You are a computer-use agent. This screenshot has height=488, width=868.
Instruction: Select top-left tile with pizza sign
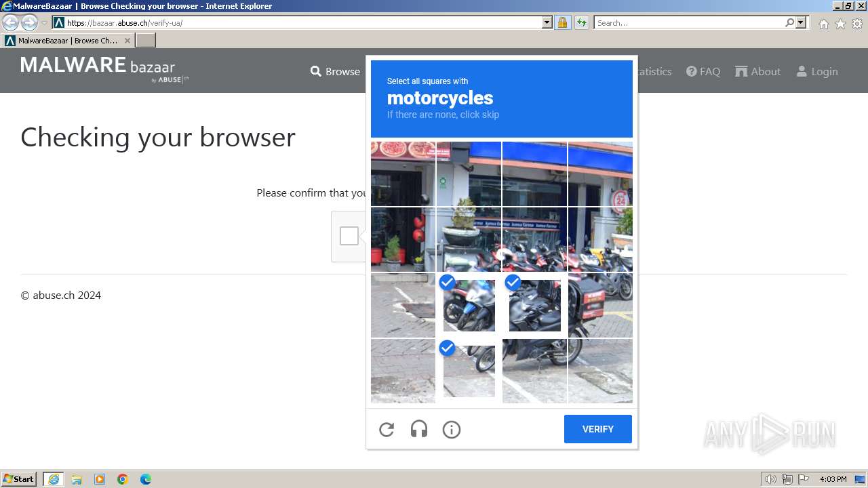(x=403, y=174)
